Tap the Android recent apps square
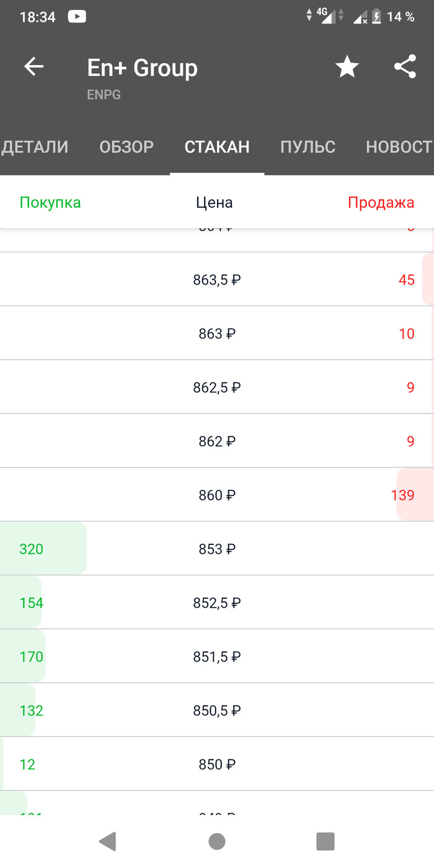Screen dimensions: 434x868 [x=325, y=841]
